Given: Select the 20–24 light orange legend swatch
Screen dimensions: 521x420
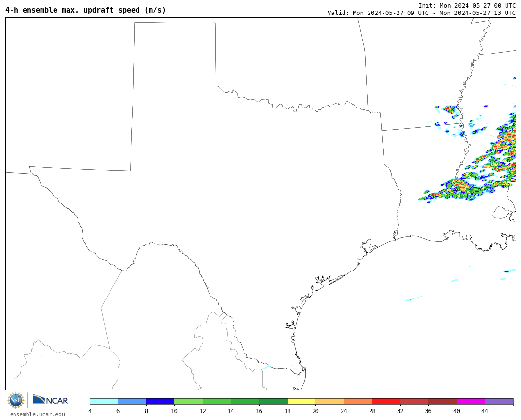Looking at the screenshot, I should 329,401.
